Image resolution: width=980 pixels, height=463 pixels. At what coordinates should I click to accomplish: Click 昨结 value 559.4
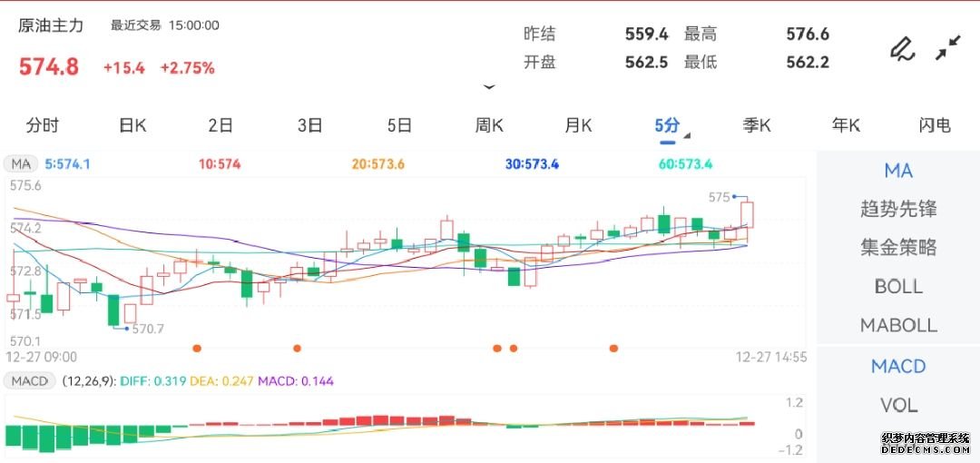tap(646, 34)
